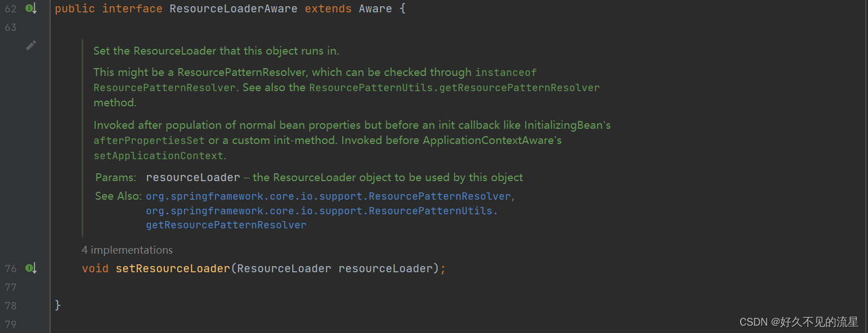Click the afterPropertiesSet link in the Javadoc
Screen dimensions: 868x333
[149, 140]
